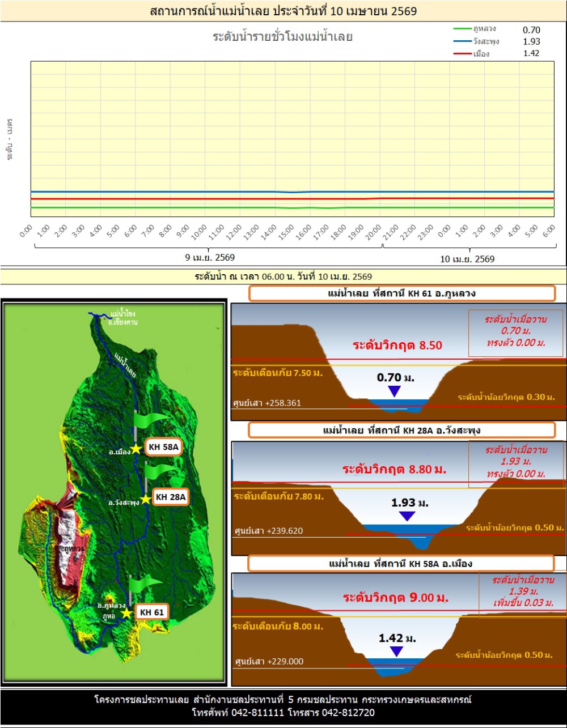Screen dimensions: 567x728
Task: Click the green ภูหลวง legend line
Action: [462, 29]
